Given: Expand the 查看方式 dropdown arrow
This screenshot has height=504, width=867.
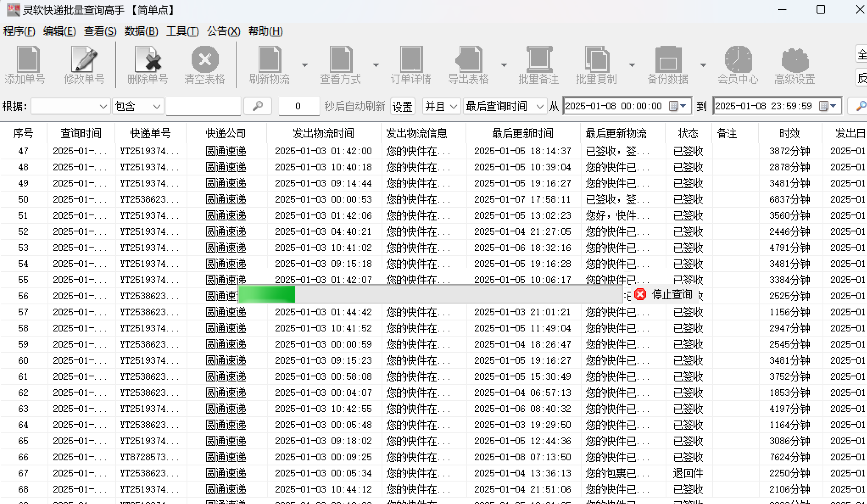Looking at the screenshot, I should (x=376, y=65).
